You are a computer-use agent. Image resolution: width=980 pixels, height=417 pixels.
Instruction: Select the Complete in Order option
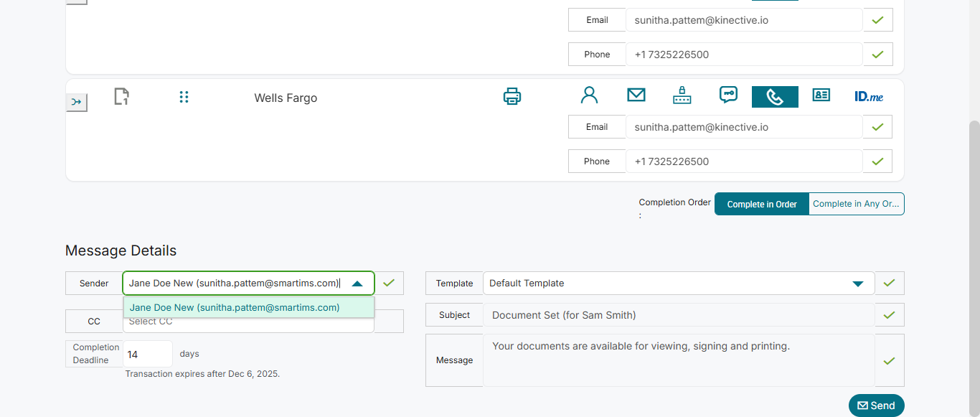[761, 204]
